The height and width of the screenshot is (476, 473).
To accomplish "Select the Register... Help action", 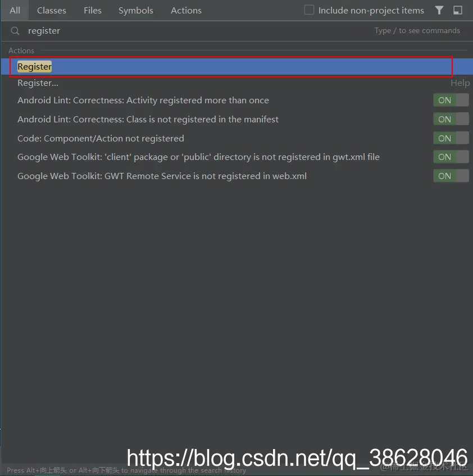I will pos(236,83).
